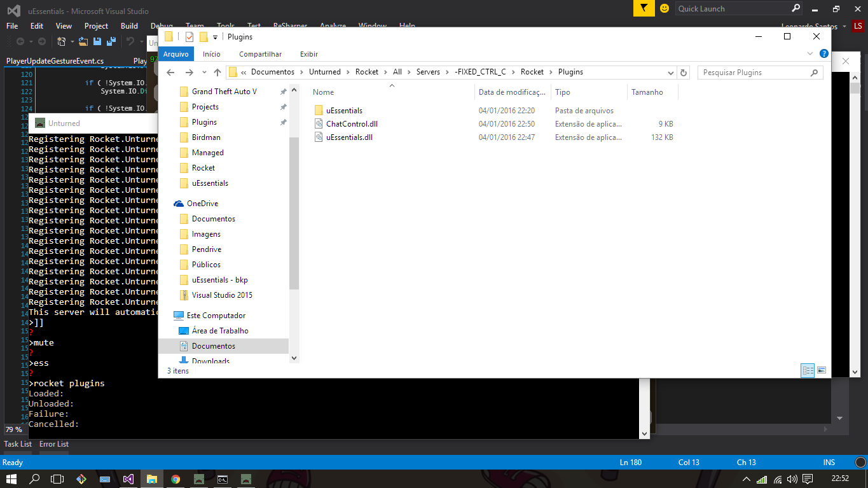The width and height of the screenshot is (868, 488).
Task: Click the Save All toolbar icon
Action: coord(111,41)
